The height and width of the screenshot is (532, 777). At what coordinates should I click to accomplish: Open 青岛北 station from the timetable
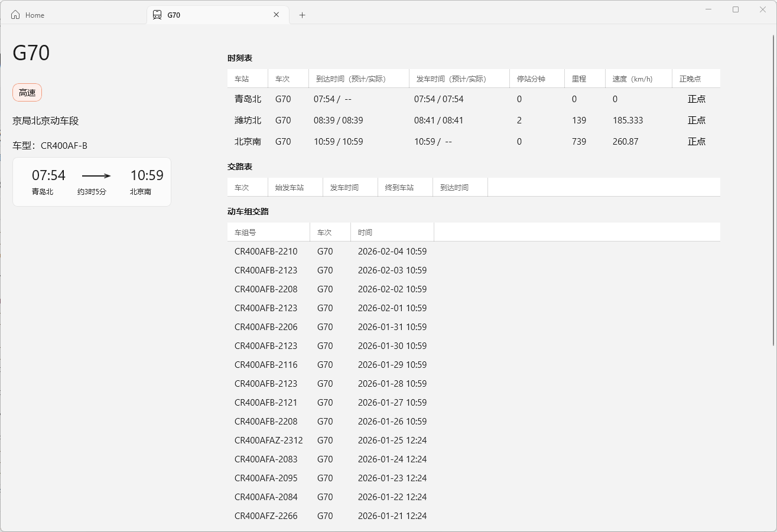pos(247,99)
